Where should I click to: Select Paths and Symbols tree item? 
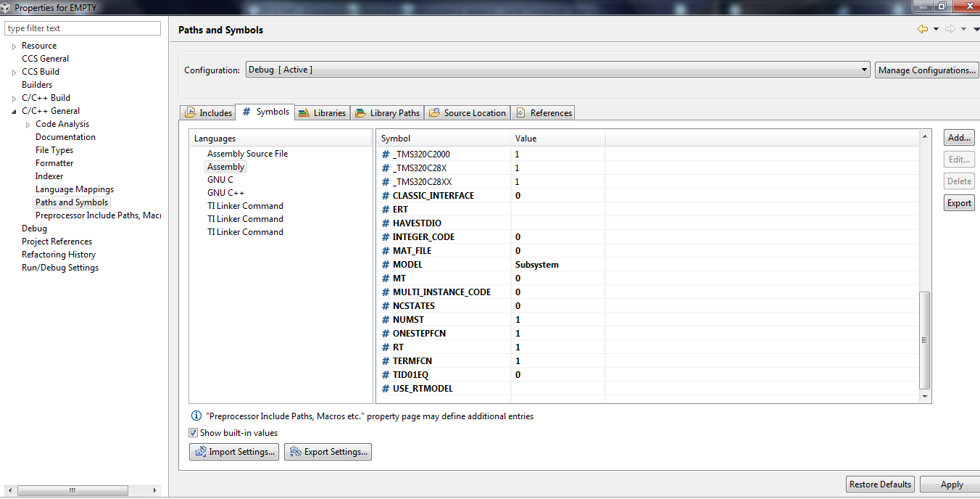click(x=72, y=202)
